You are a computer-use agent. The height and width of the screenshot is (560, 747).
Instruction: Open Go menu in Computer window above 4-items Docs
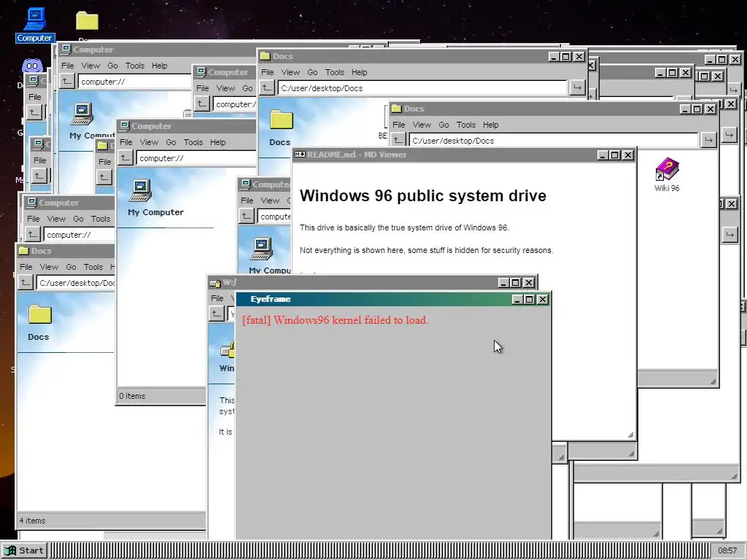[x=78, y=219]
